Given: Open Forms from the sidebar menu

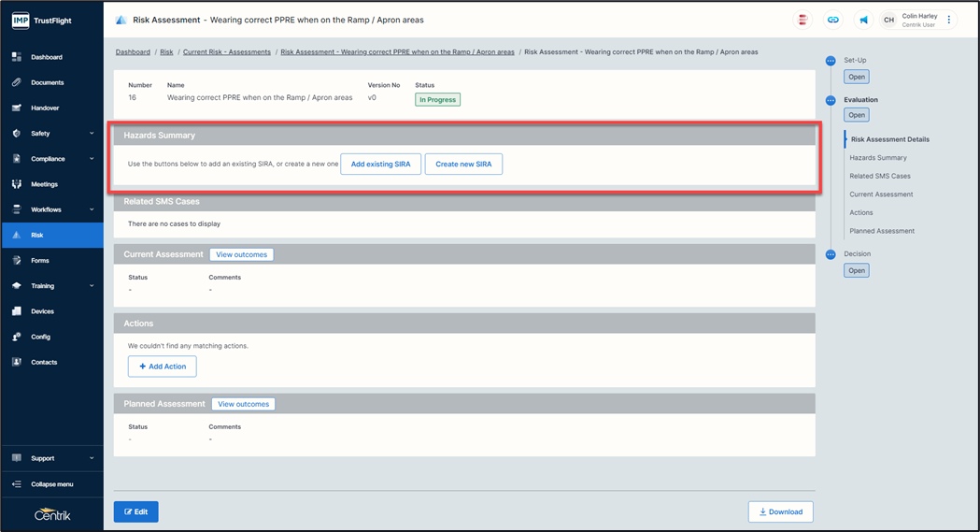Looking at the screenshot, I should pos(40,261).
